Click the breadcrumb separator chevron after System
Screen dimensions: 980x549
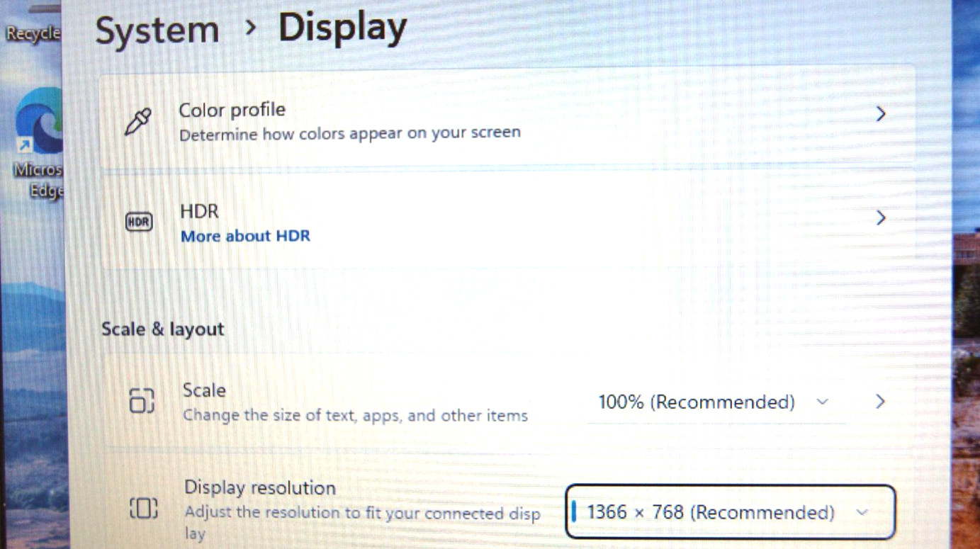(x=249, y=29)
